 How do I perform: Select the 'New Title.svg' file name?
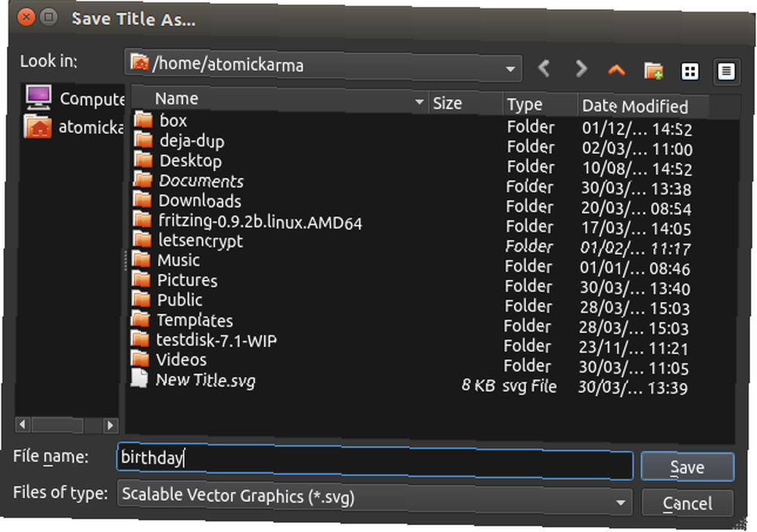(206, 381)
